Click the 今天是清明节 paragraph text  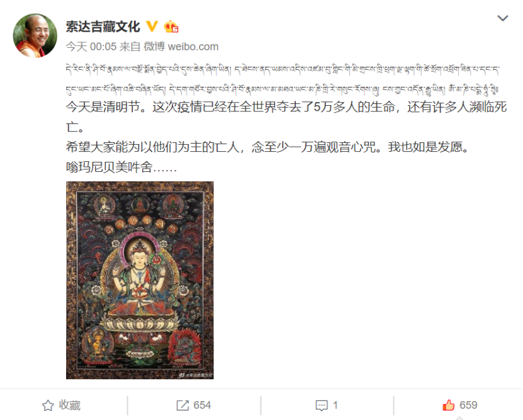286,116
